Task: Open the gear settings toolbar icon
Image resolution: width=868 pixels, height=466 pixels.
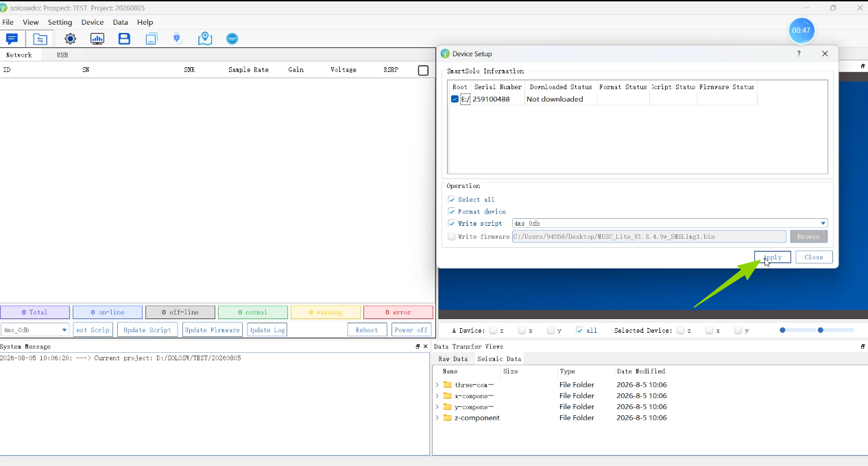Action: click(x=70, y=39)
